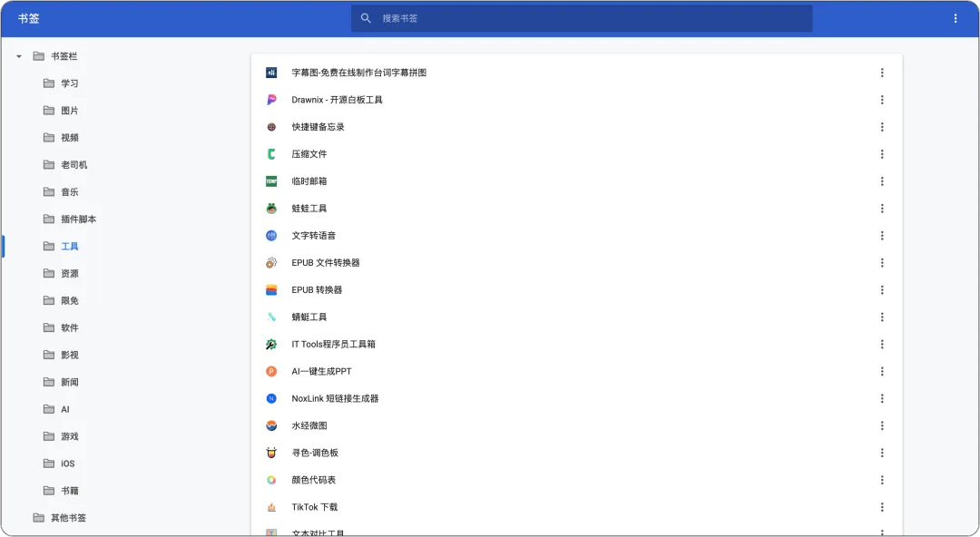980x537 pixels.
Task: Click the 颜色代码表 color wheel favicon
Action: tap(271, 480)
